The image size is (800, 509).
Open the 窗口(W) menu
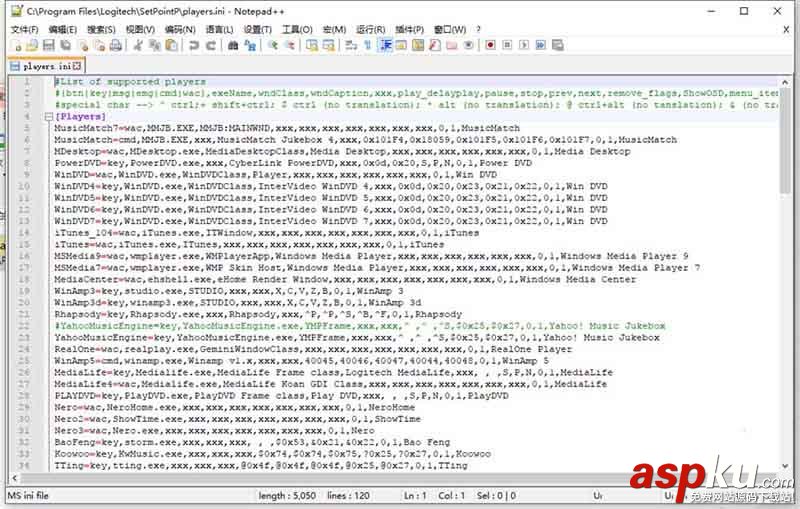pos(449,30)
